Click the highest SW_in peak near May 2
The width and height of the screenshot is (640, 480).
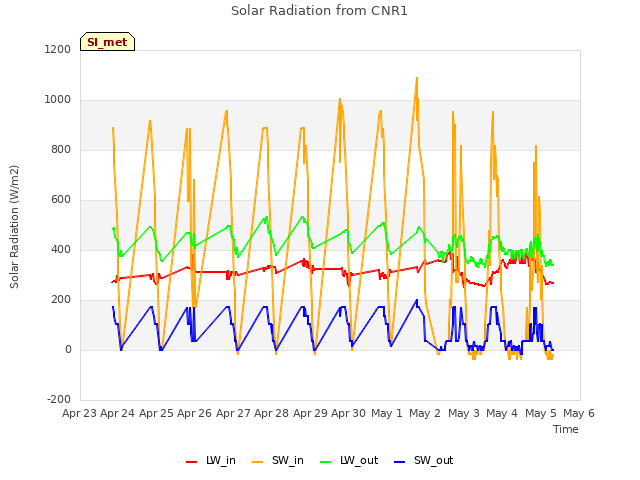pos(417,78)
